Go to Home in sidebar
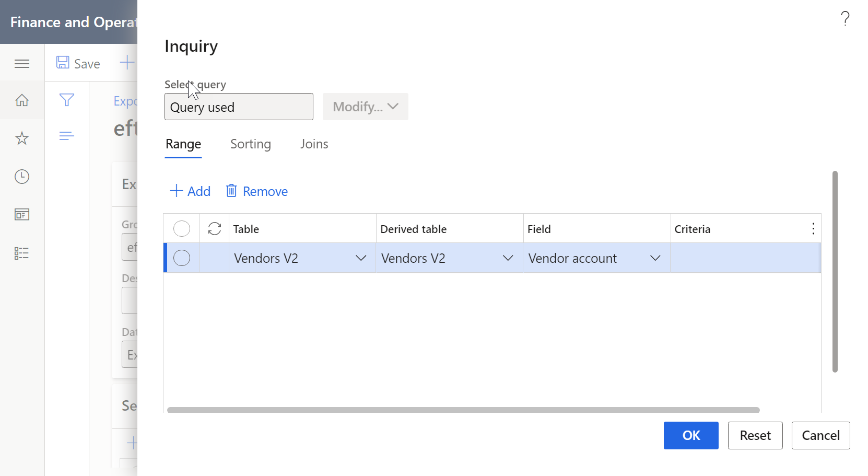868x476 pixels. coord(22,100)
